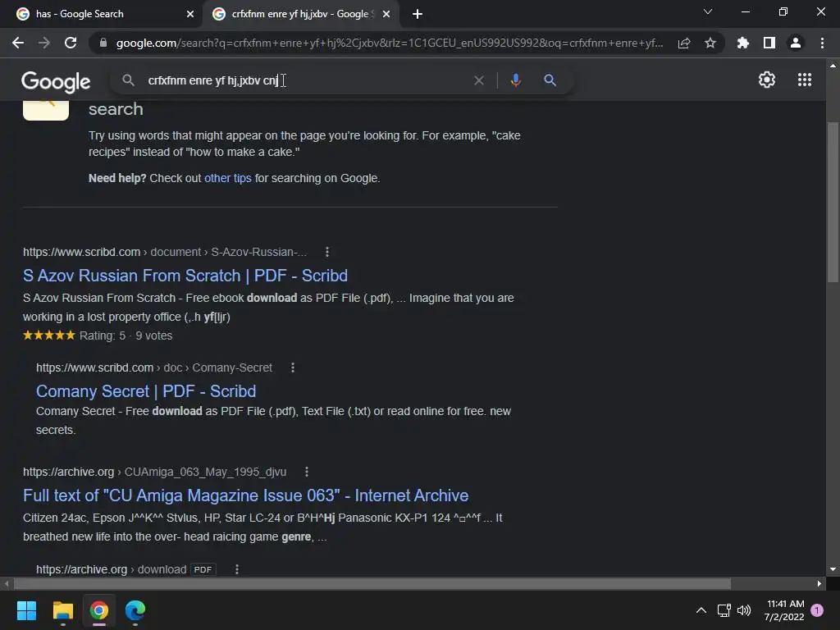Open 'Comany Secret | PDF - Scribd' result
This screenshot has width=840, height=630.
[146, 391]
